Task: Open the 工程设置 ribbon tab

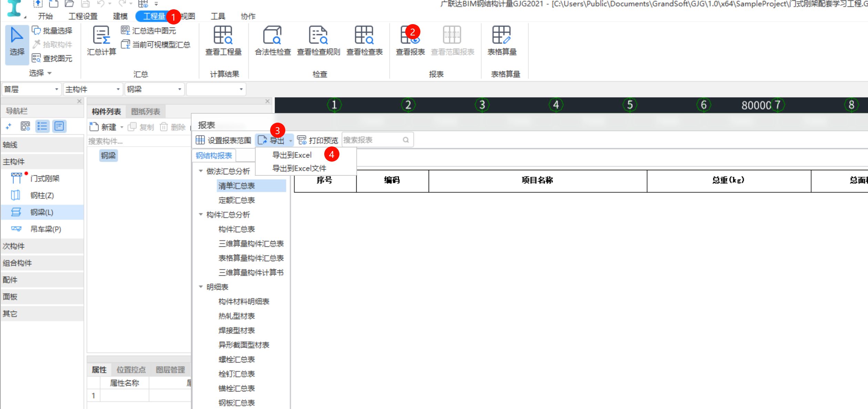Action: (83, 16)
